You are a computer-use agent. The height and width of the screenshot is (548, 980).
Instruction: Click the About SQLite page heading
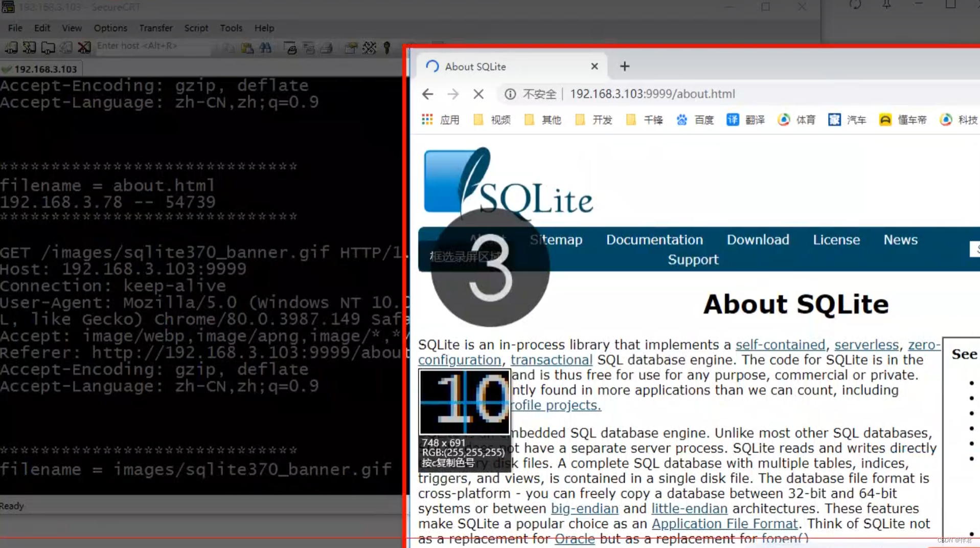796,304
